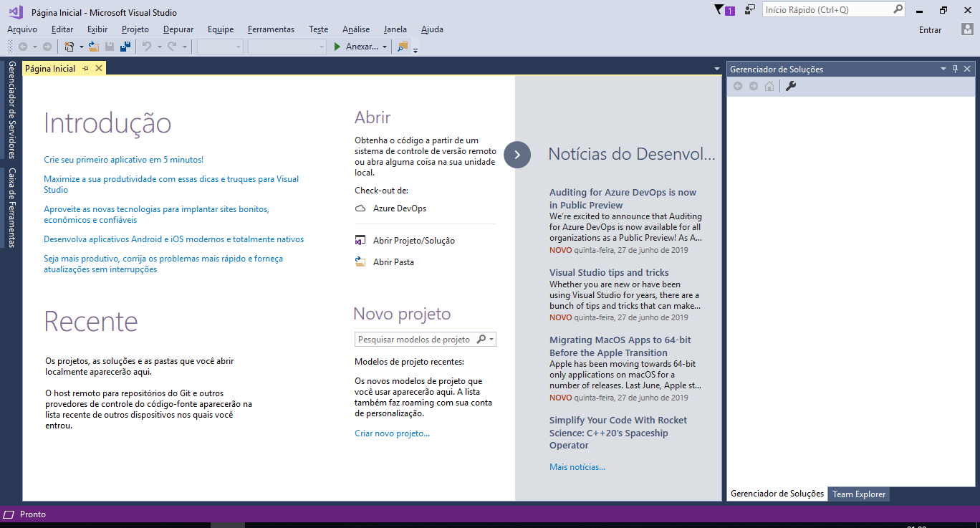Screen dimensions: 980x528
Task: Open Properties wrench icon in Solution Explorer
Action: [791, 86]
